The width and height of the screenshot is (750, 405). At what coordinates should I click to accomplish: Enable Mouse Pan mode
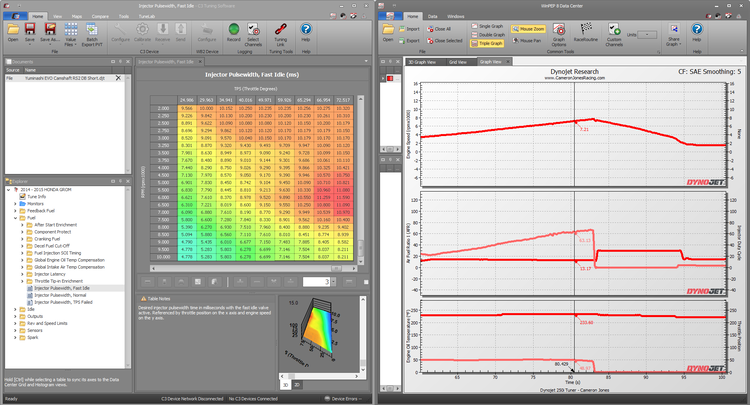[527, 41]
